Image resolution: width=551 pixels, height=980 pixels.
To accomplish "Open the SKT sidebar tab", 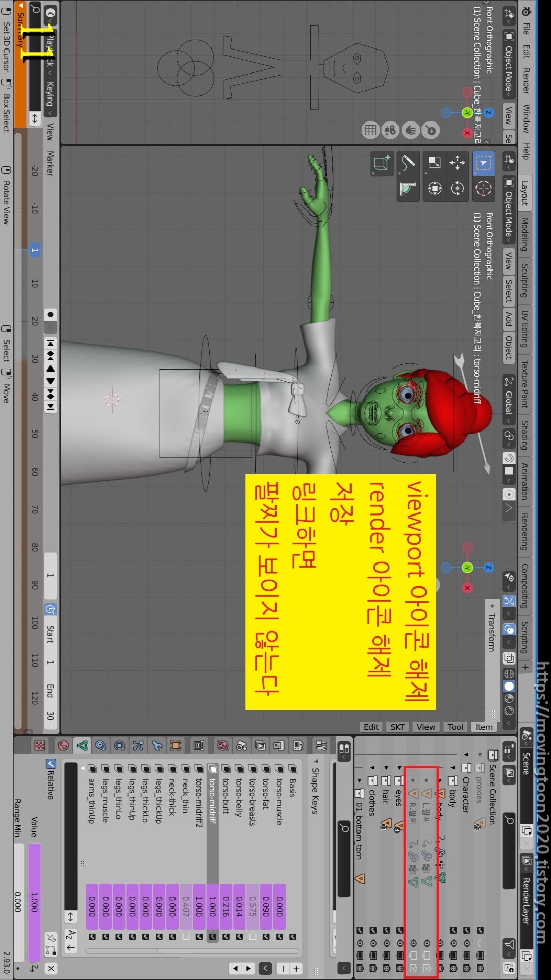I will [x=397, y=727].
